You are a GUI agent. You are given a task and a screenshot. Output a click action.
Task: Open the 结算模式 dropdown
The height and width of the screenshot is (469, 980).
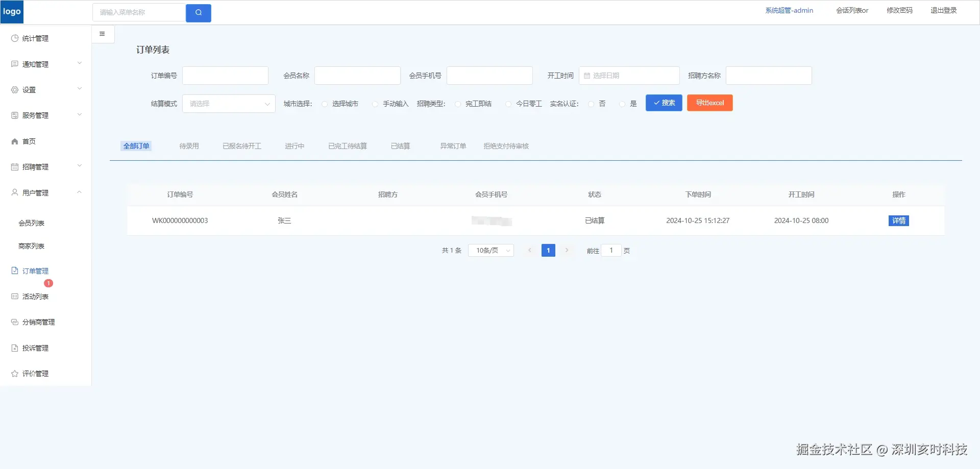tap(229, 104)
